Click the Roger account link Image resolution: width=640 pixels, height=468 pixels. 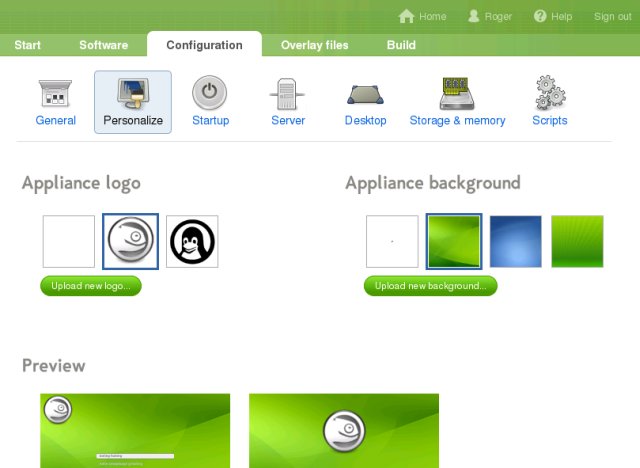498,16
